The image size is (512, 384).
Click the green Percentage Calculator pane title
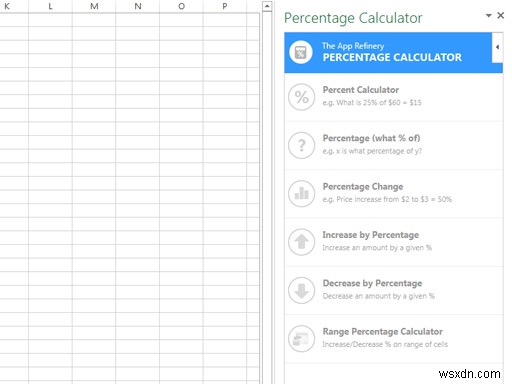(x=353, y=18)
